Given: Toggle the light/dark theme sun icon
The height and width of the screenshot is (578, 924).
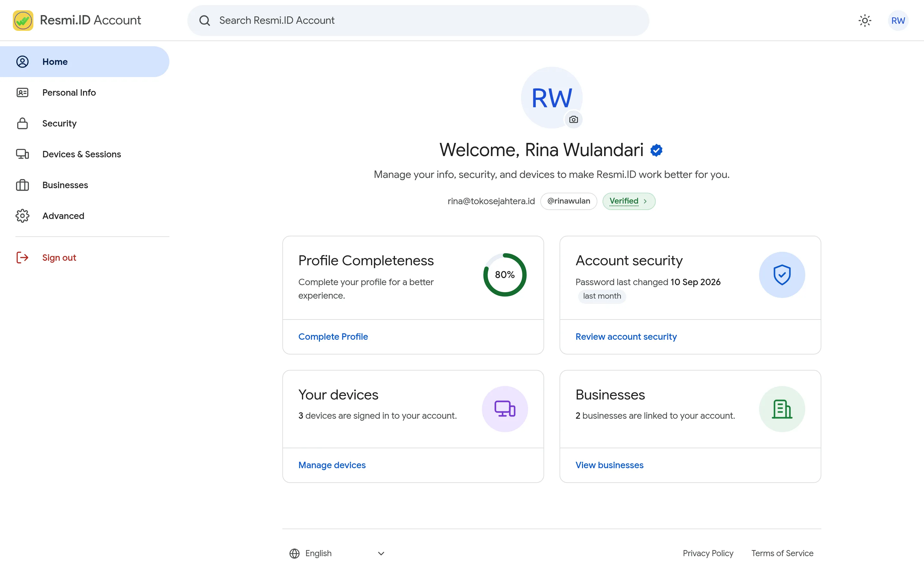Looking at the screenshot, I should click(865, 20).
